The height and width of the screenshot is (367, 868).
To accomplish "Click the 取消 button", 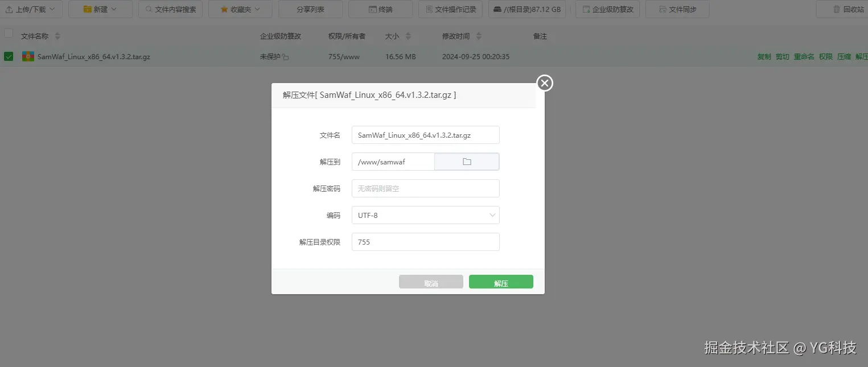I will point(431,282).
